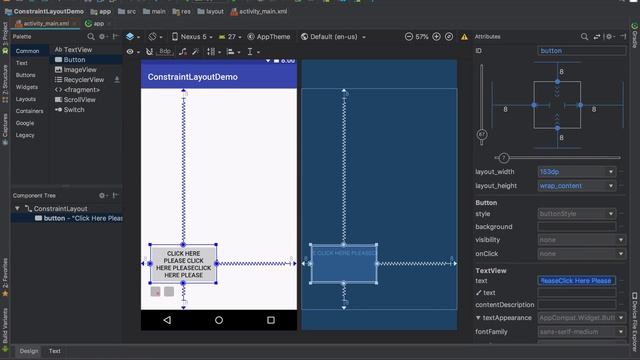Image resolution: width=640 pixels, height=360 pixels.
Task: Select the button row in Component Tree
Action: point(67,218)
